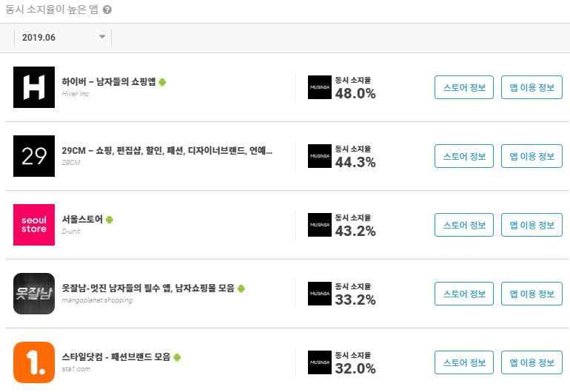The width and height of the screenshot is (570, 392).
Task: Click the MUSINSA logo in Hiver row
Action: click(320, 87)
